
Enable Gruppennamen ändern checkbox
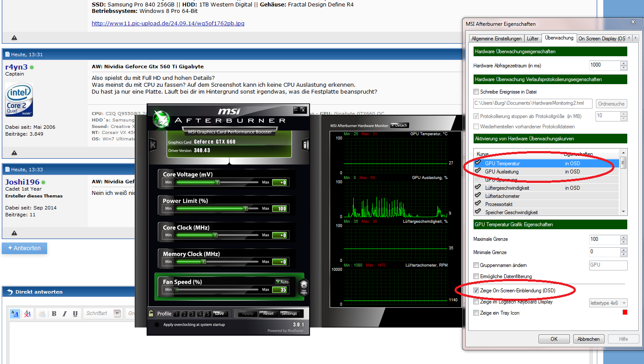pos(476,265)
